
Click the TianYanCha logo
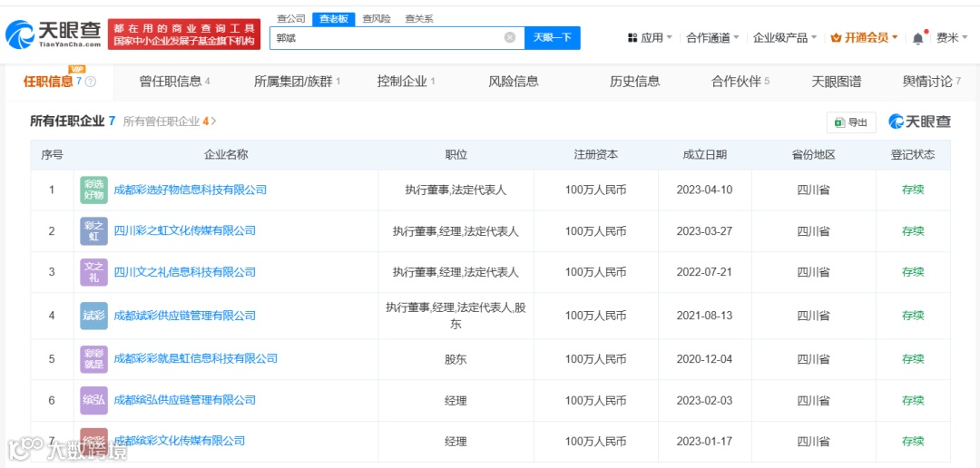54,34
